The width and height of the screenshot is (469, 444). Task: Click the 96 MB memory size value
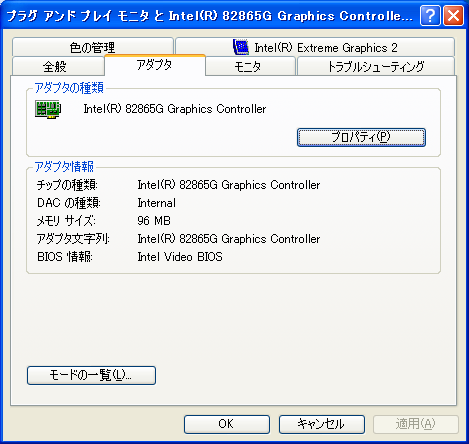154,221
